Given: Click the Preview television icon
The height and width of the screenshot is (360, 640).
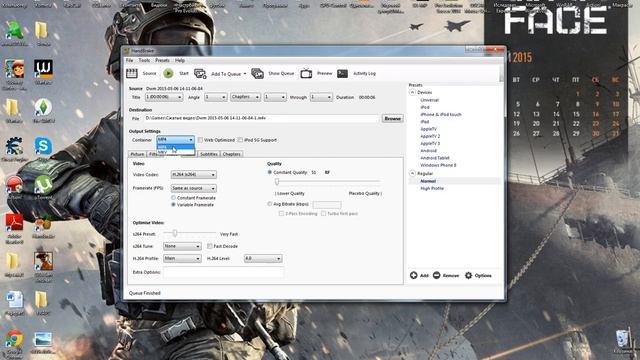Looking at the screenshot, I should tap(306, 73).
